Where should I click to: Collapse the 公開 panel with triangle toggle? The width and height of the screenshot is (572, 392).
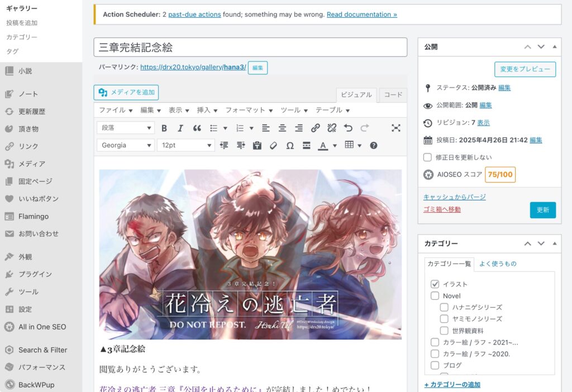click(x=555, y=47)
